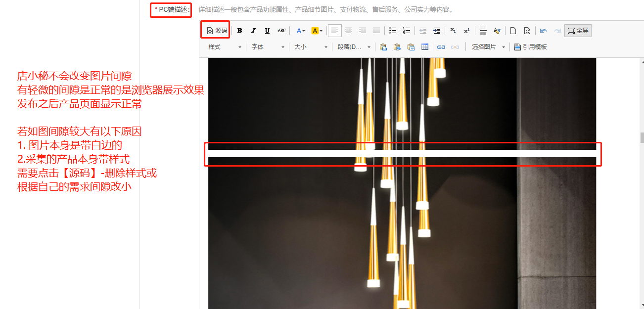Image resolution: width=644 pixels, height=309 pixels.
Task: Align text to the right
Action: pyautogui.click(x=363, y=31)
